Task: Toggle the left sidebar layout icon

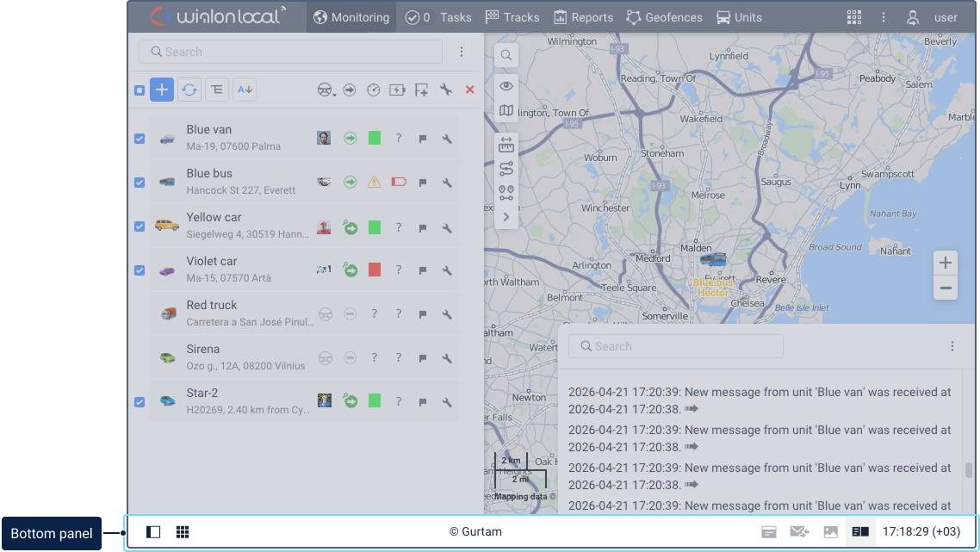Action: 153,532
